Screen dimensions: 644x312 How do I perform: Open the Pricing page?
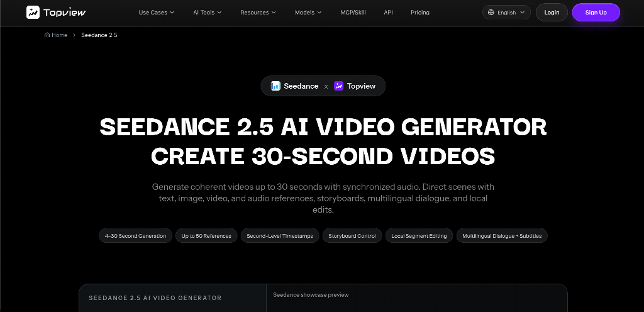pyautogui.click(x=419, y=13)
